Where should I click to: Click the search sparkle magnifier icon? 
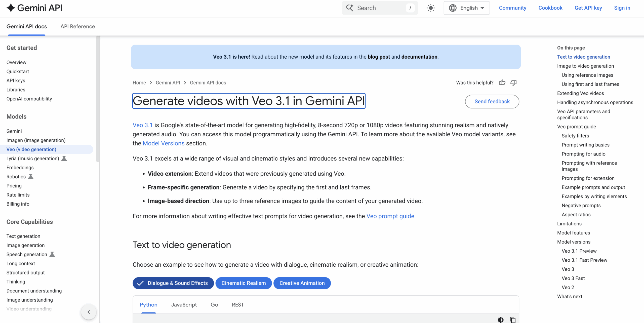[x=350, y=8]
